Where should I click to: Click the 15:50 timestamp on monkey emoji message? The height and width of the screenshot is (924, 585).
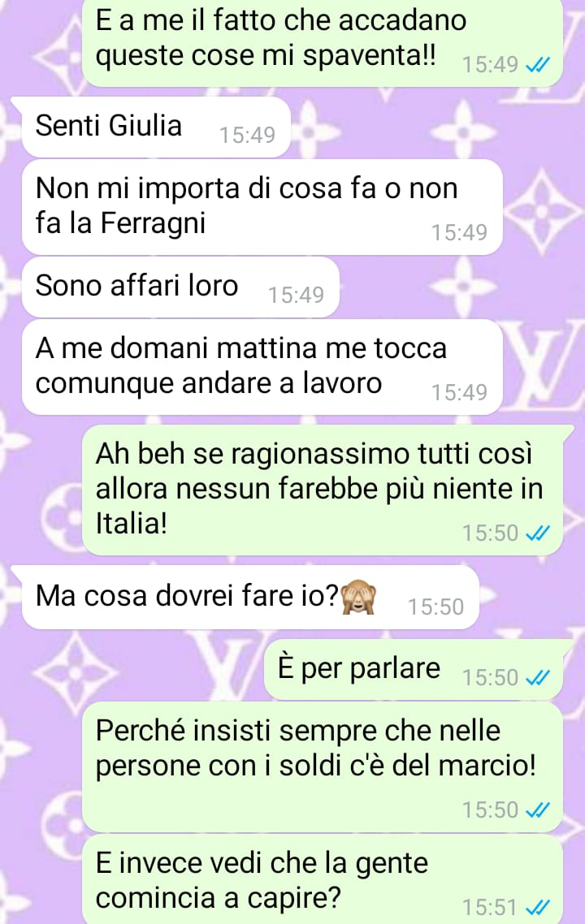click(435, 607)
